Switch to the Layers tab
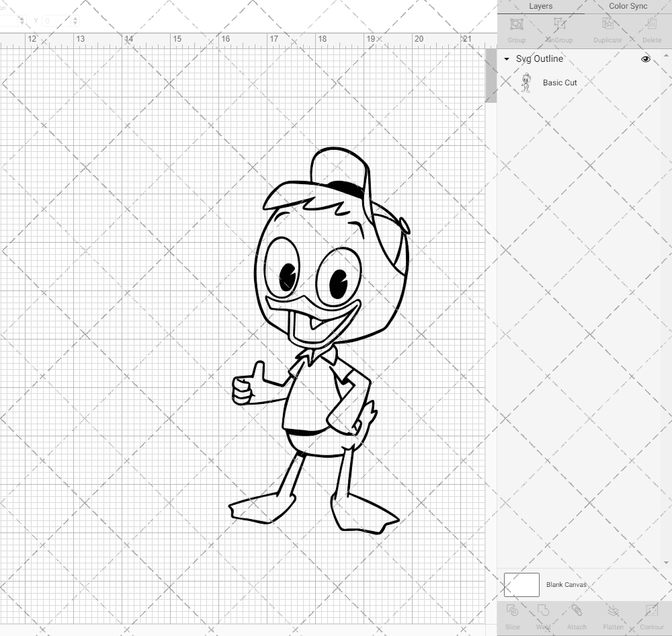Image resolution: width=672 pixels, height=636 pixels. [x=540, y=7]
